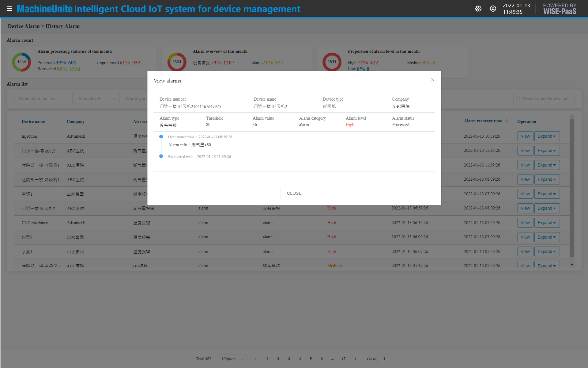Open the settings gear icon
This screenshot has height=368, width=588.
(x=478, y=9)
